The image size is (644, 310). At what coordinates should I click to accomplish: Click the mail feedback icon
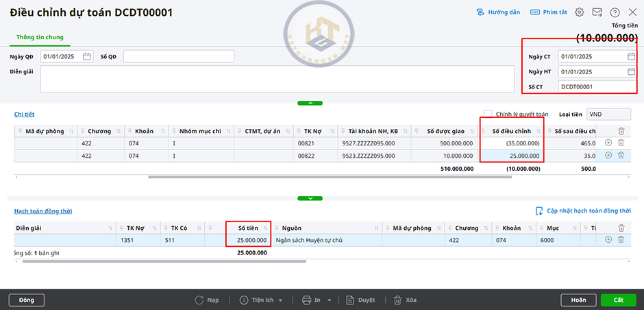(x=597, y=12)
